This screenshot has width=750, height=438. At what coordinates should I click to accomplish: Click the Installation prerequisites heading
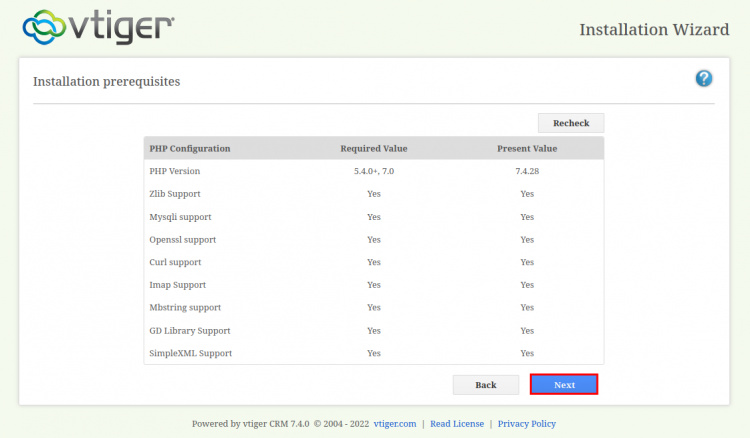point(107,81)
